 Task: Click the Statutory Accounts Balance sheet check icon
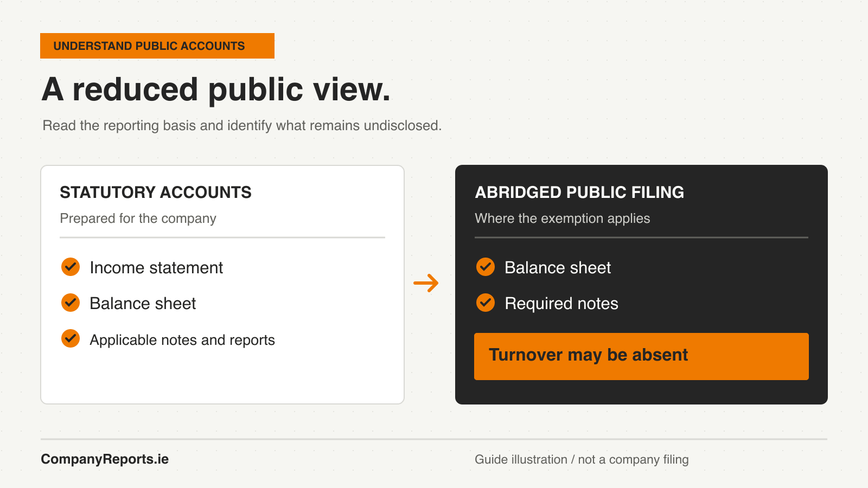[71, 303]
